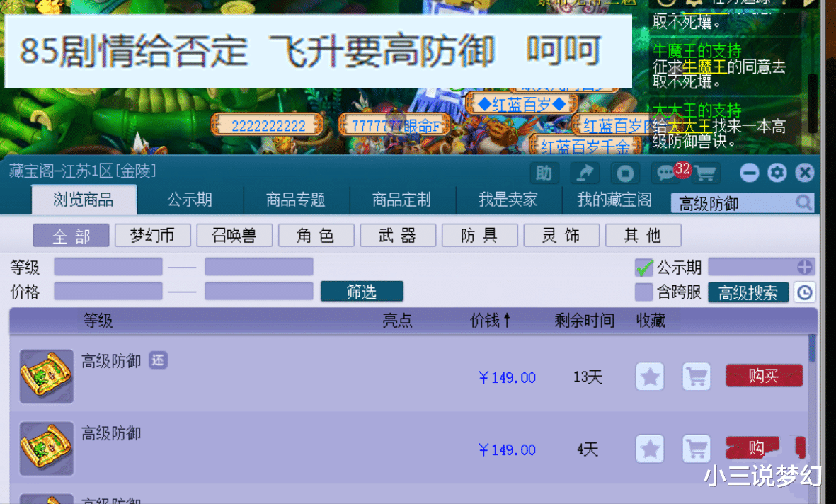Click the minimum 等级 input field
The image size is (836, 504).
[108, 267]
